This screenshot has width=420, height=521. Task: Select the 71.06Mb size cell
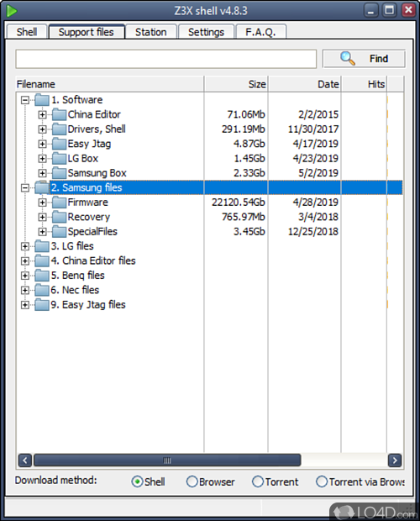[246, 114]
